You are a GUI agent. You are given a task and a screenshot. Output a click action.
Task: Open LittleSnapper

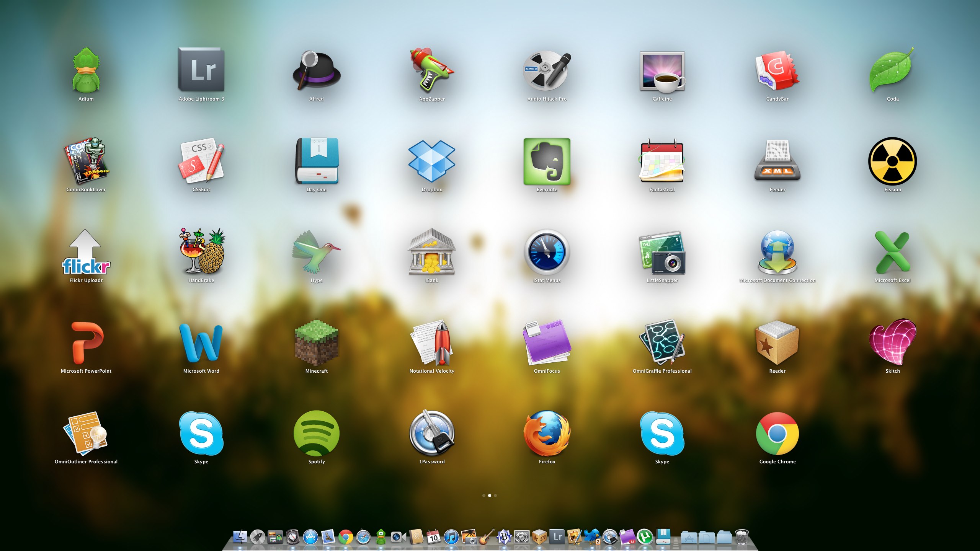click(x=662, y=252)
